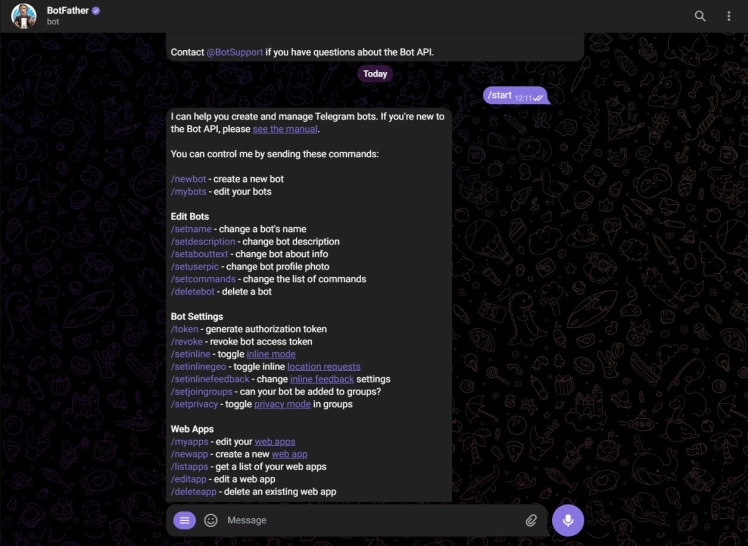Select the /mybots command

click(x=188, y=191)
